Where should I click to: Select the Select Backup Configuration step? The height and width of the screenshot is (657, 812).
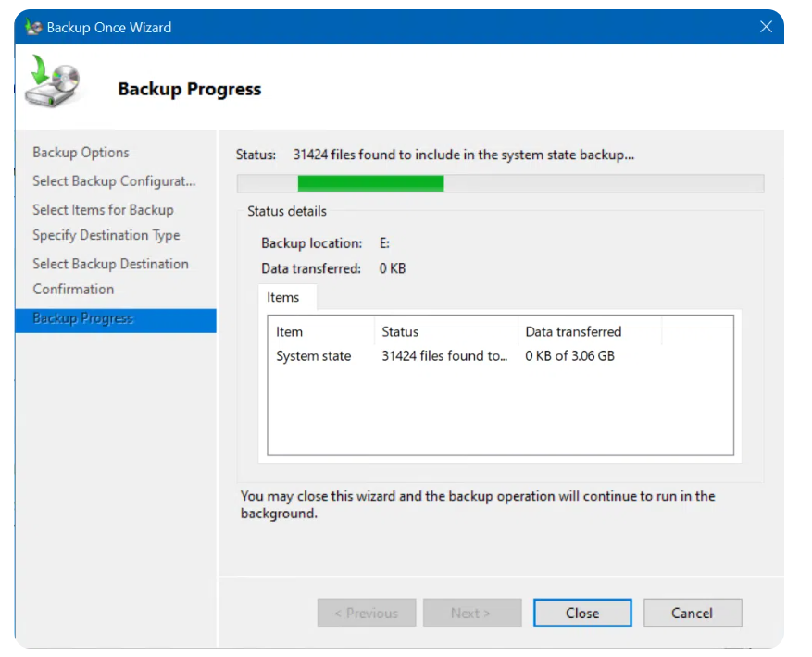(x=114, y=180)
